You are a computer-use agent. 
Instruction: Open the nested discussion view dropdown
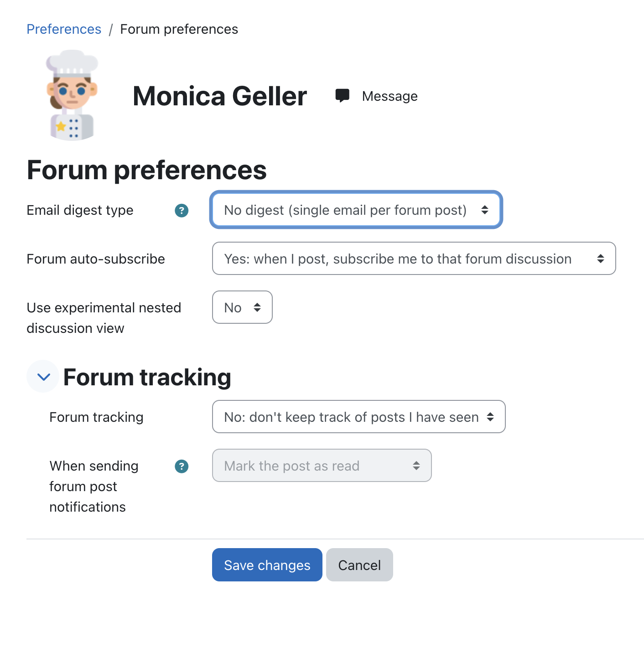pyautogui.click(x=242, y=307)
